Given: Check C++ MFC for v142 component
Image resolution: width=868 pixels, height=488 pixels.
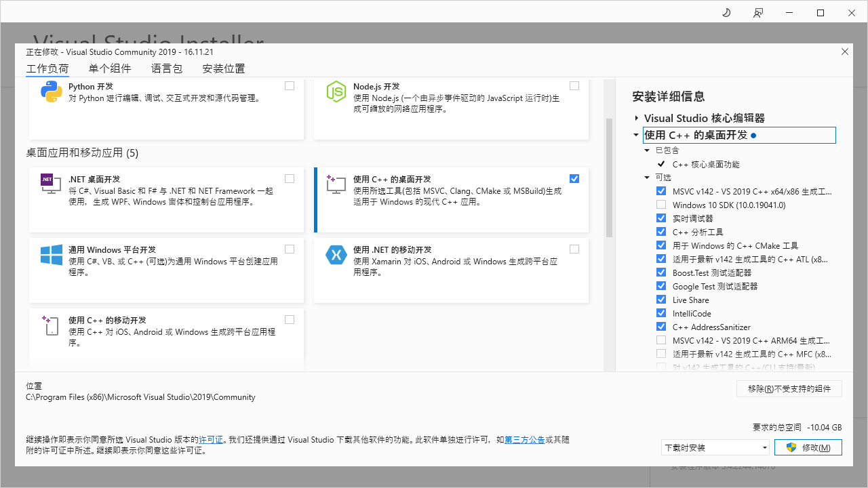Looking at the screenshot, I should (661, 354).
